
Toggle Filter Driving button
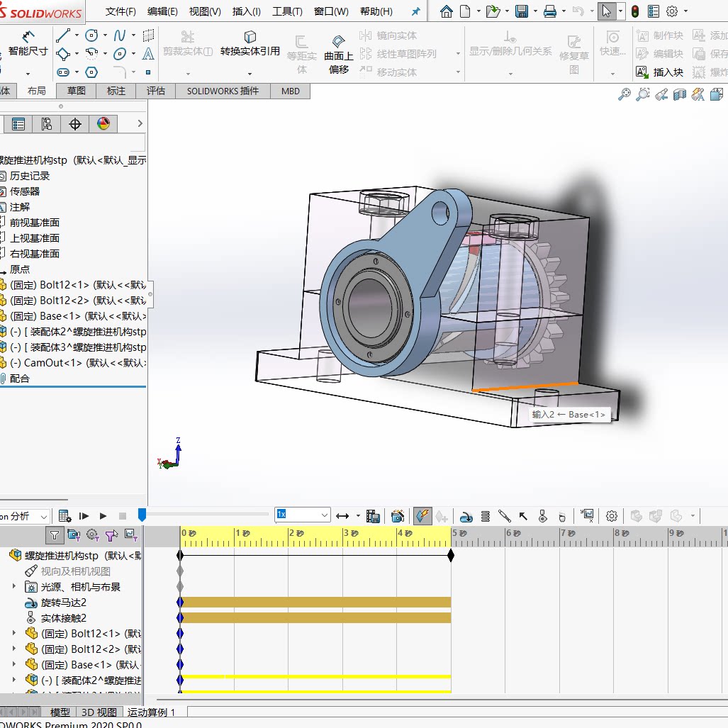click(92, 535)
